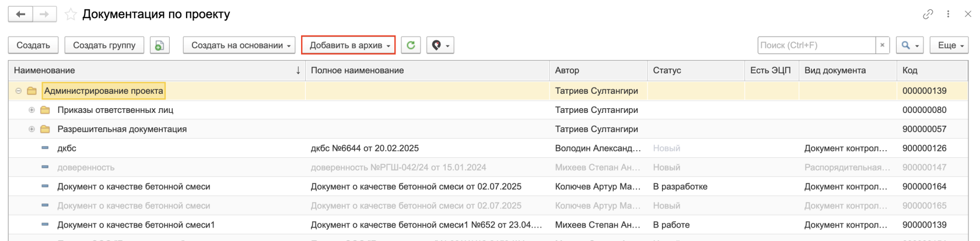The image size is (980, 241).
Task: Clear the search field with the x
Action: [883, 45]
